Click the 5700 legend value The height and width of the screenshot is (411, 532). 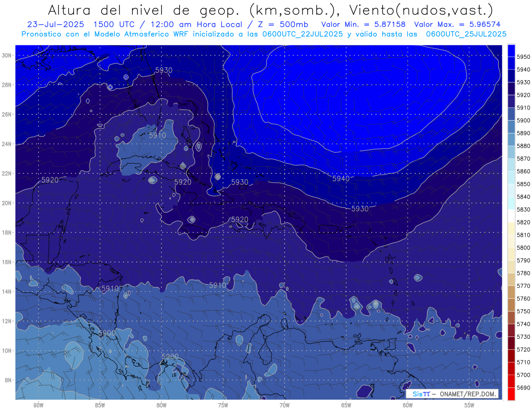[524, 375]
